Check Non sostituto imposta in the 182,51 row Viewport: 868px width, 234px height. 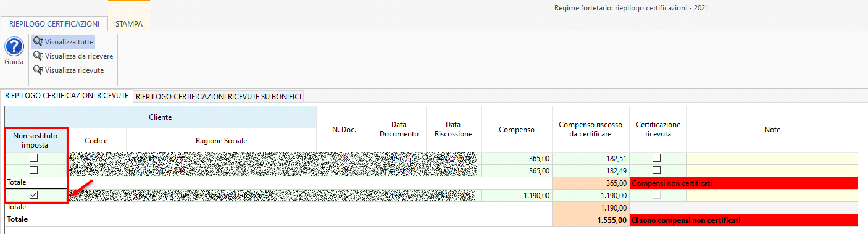tap(34, 158)
